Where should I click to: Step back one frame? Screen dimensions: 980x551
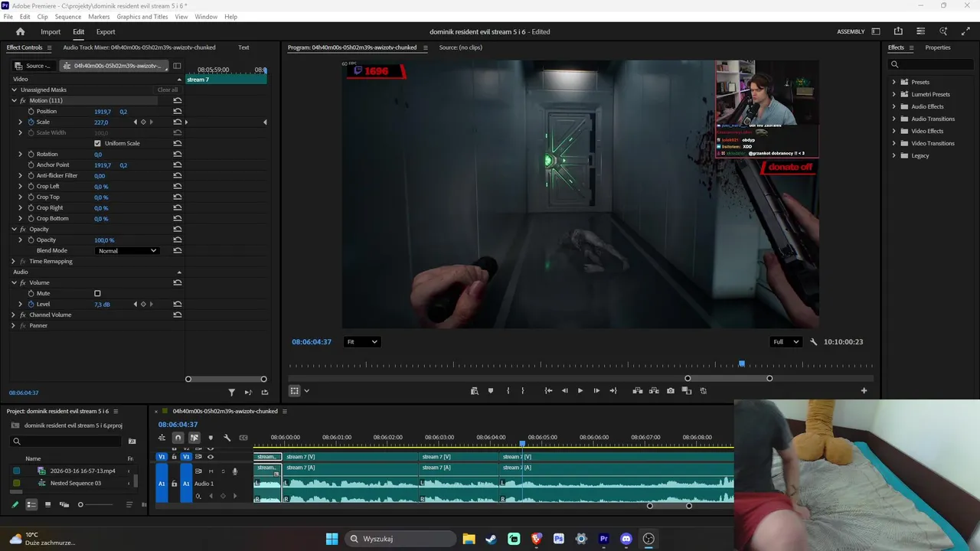pyautogui.click(x=565, y=391)
